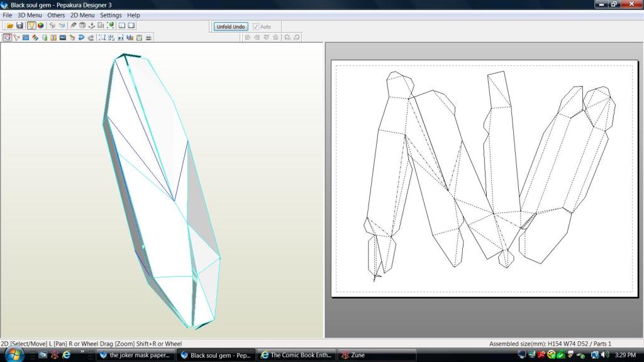Click the pencil edit icon in toolbar
The image size is (644, 362).
[x=73, y=26]
